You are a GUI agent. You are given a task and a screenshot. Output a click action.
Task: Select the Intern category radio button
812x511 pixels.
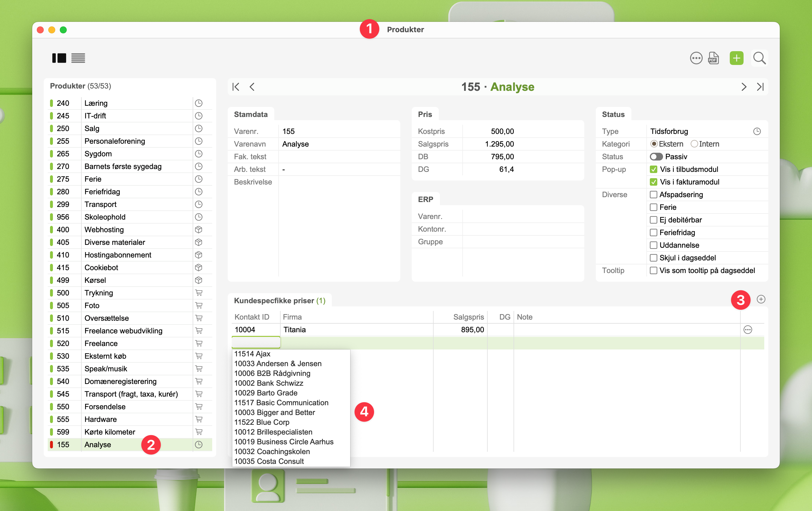coord(694,144)
